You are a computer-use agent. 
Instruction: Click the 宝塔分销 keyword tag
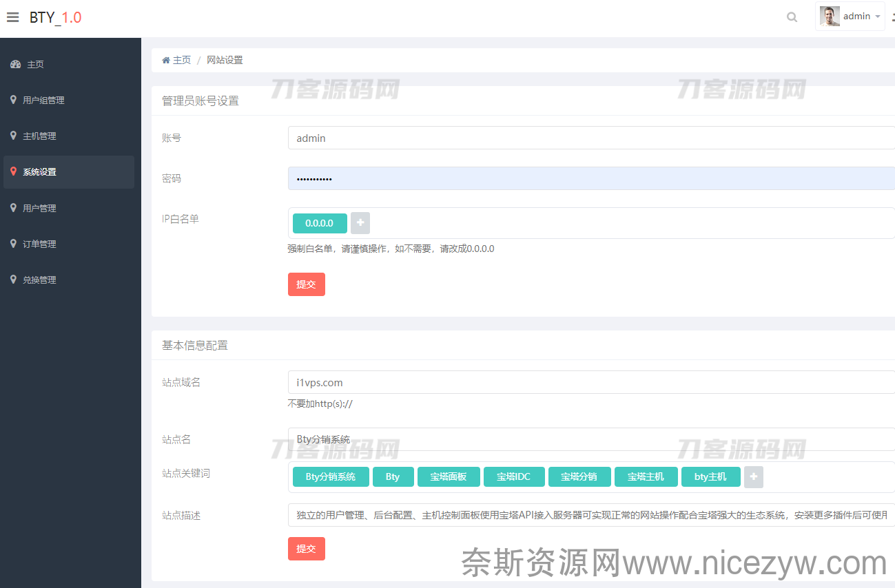(x=579, y=476)
